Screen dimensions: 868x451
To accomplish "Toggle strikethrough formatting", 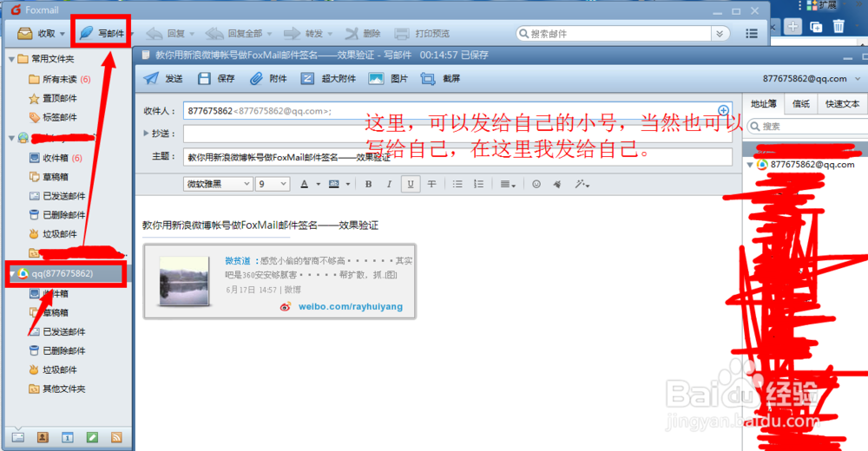I will (431, 184).
